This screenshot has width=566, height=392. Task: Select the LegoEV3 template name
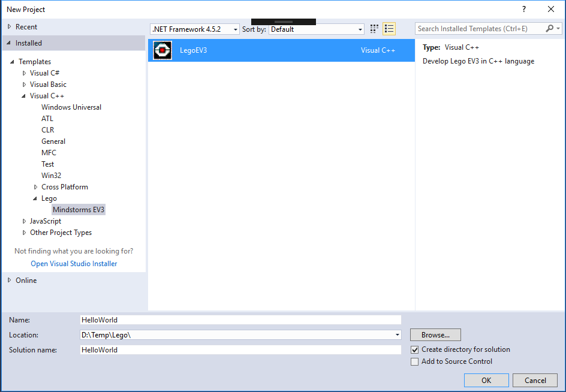pos(194,50)
